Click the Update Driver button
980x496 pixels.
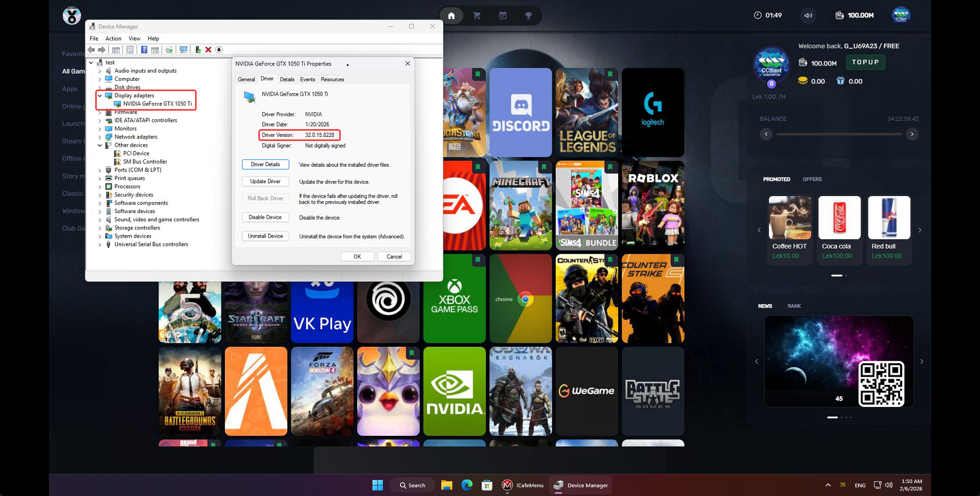point(265,182)
